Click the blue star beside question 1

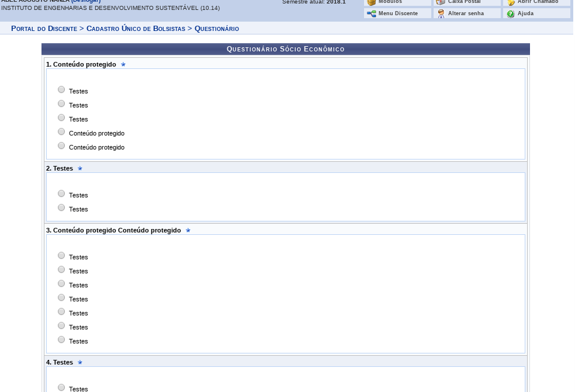click(x=123, y=64)
